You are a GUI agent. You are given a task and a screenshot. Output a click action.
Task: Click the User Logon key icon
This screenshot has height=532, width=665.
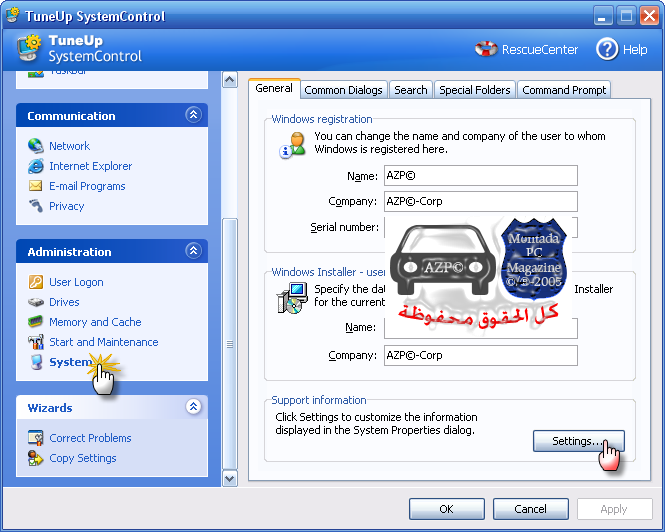click(36, 282)
